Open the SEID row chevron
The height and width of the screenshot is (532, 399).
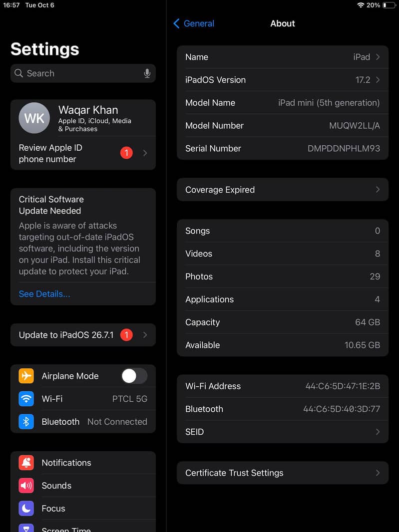(x=378, y=432)
